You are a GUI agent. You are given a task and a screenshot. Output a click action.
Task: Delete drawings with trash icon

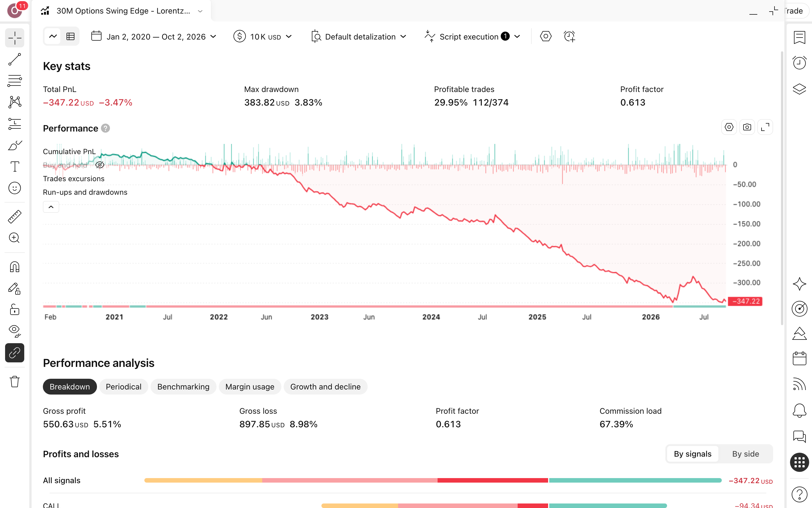[15, 382]
